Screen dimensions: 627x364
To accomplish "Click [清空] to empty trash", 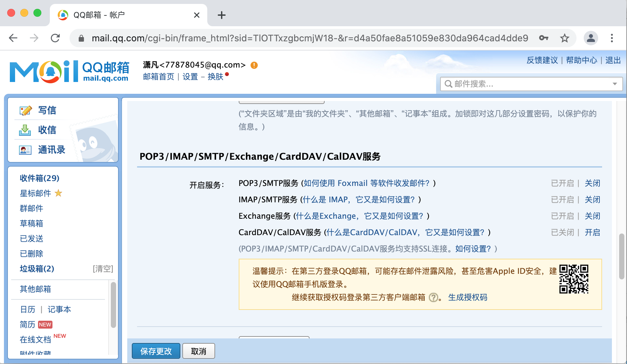I will tap(103, 269).
